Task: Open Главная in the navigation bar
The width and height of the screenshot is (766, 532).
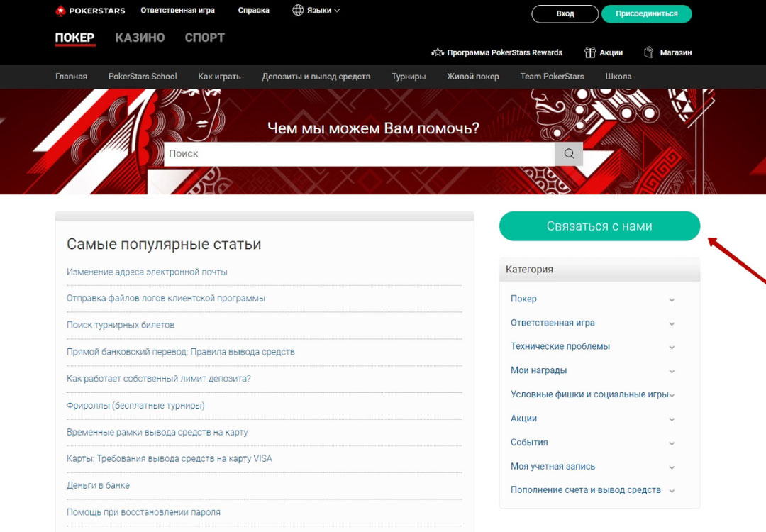Action: coord(72,77)
